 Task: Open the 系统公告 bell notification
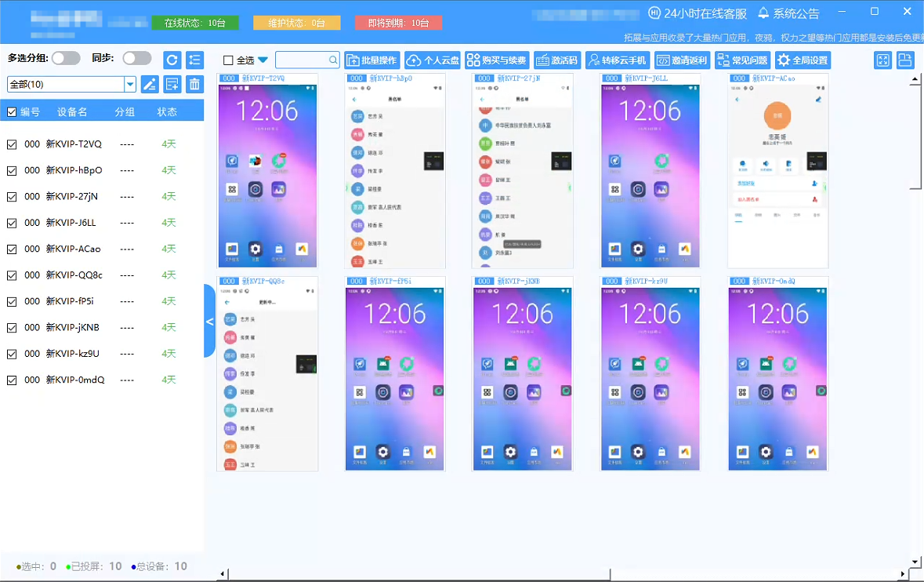pyautogui.click(x=788, y=13)
